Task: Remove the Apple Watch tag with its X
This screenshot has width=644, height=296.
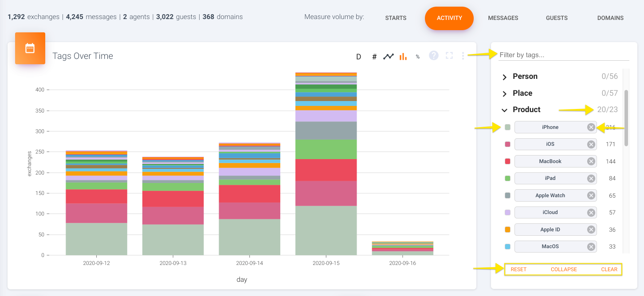Action: [591, 195]
